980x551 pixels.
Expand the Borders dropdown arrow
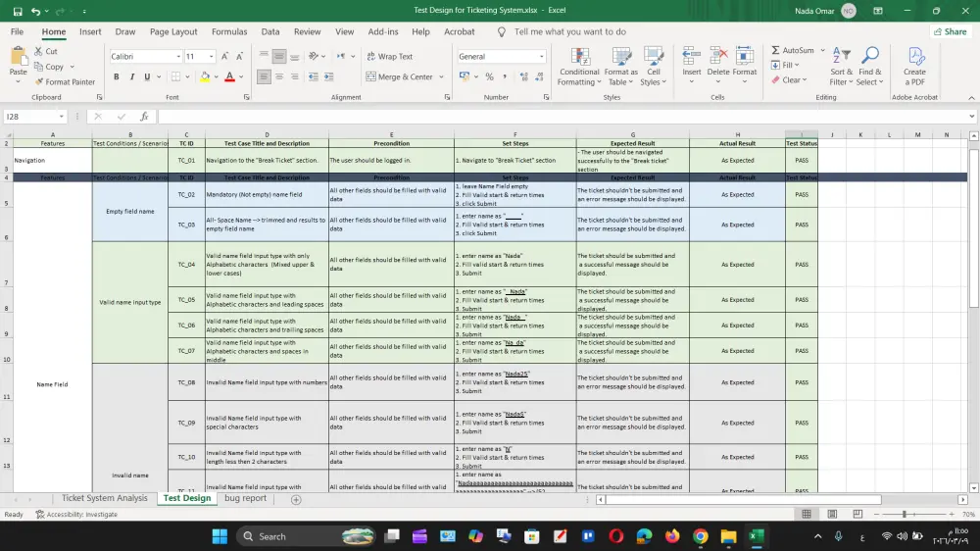(187, 76)
